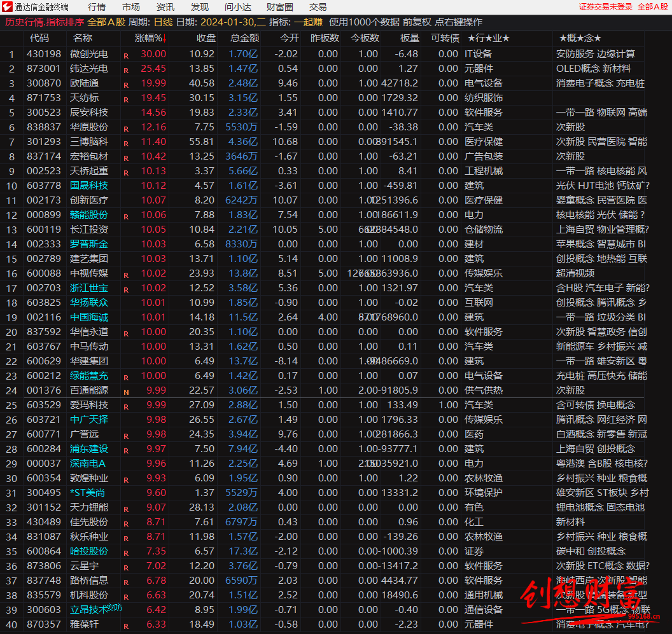Select stock name 中国海诚
The height and width of the screenshot is (634, 672).
(x=89, y=317)
